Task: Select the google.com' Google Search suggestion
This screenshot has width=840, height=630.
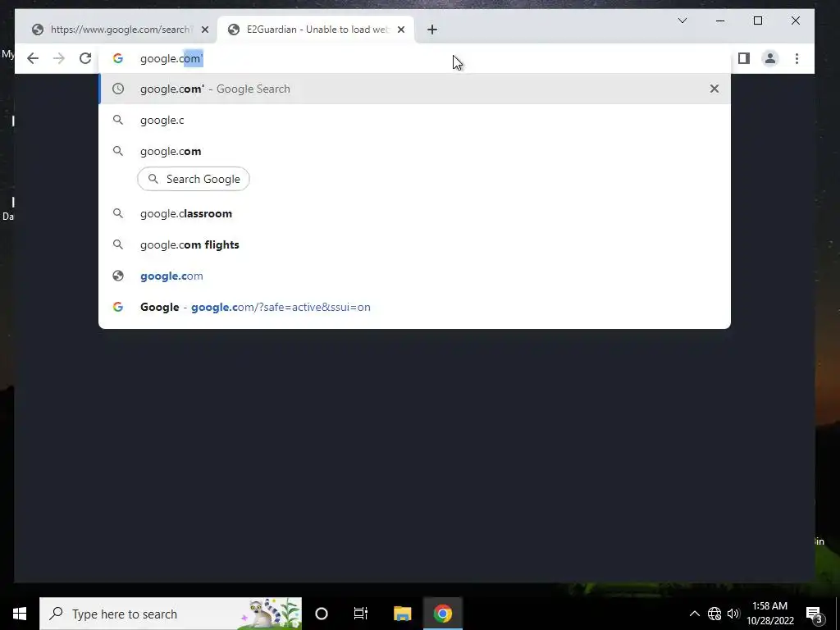Action: coord(414,89)
